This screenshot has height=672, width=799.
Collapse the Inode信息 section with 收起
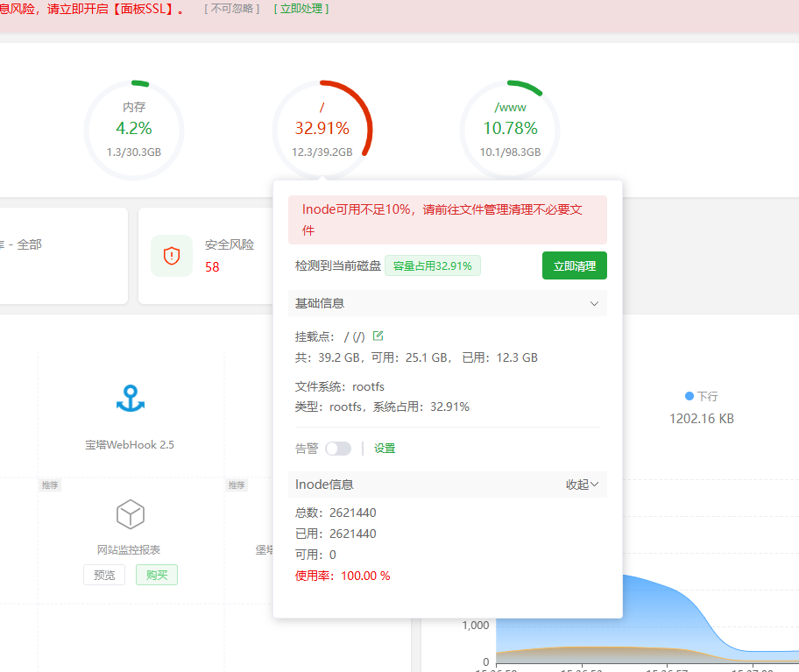(582, 485)
